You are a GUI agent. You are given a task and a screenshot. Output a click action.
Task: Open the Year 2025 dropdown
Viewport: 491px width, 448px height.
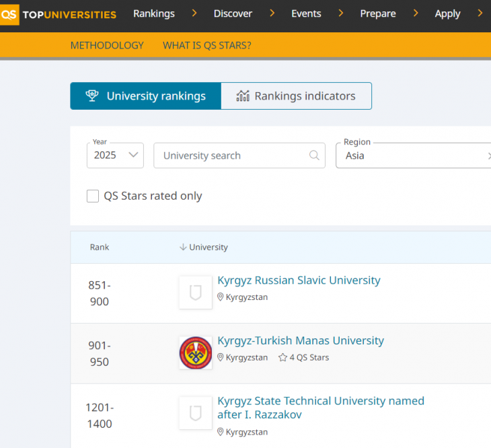(115, 155)
